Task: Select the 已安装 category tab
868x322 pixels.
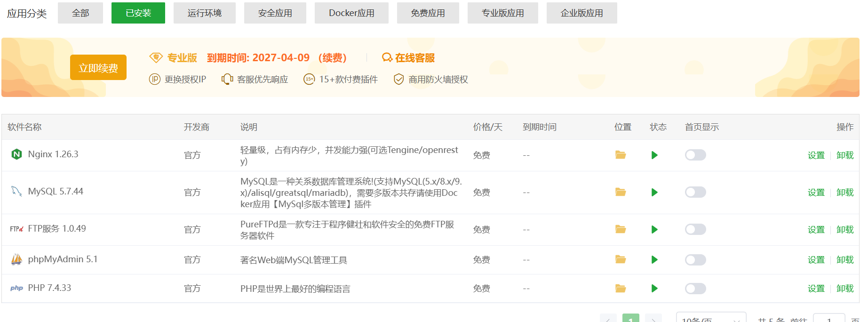Action: click(138, 13)
